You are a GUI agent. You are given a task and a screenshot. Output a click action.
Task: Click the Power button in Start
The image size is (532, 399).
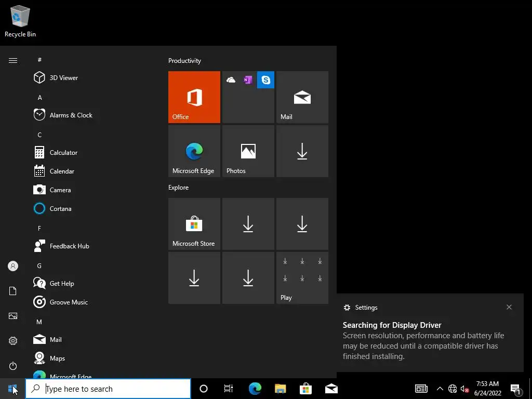[x=13, y=366]
